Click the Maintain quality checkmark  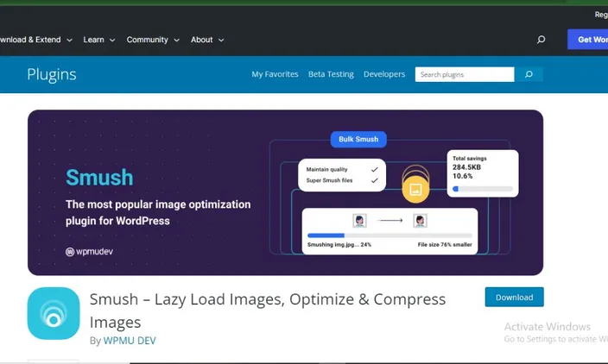point(374,170)
